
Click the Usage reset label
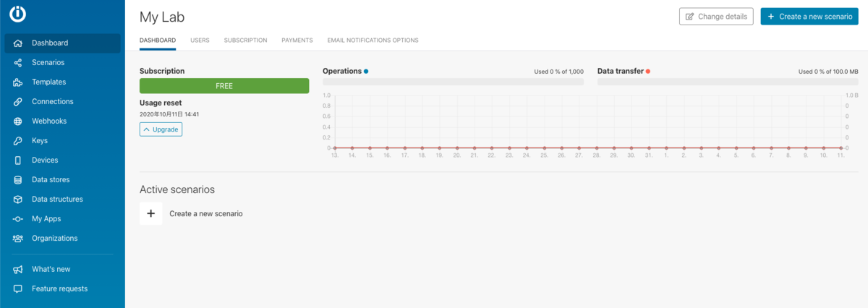161,103
